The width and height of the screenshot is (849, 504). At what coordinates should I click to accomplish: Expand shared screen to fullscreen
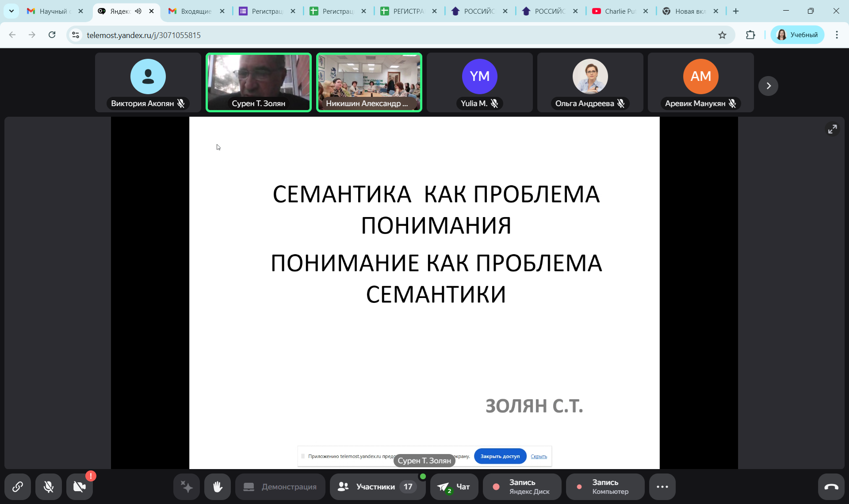(832, 129)
